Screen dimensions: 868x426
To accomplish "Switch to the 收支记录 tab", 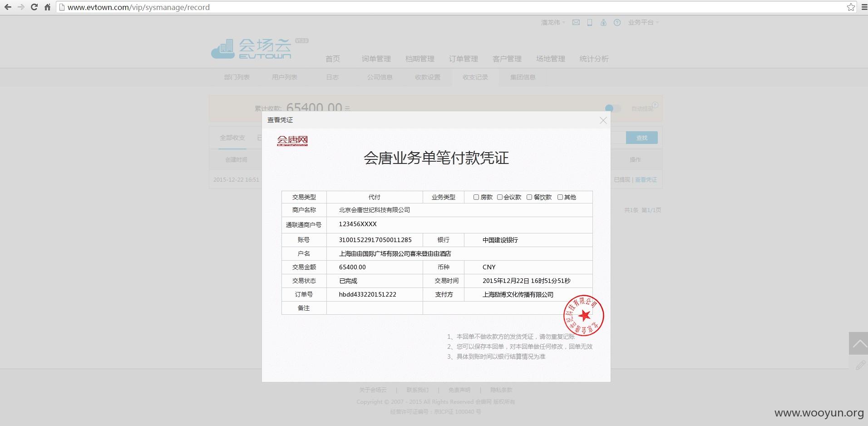I will pos(475,77).
